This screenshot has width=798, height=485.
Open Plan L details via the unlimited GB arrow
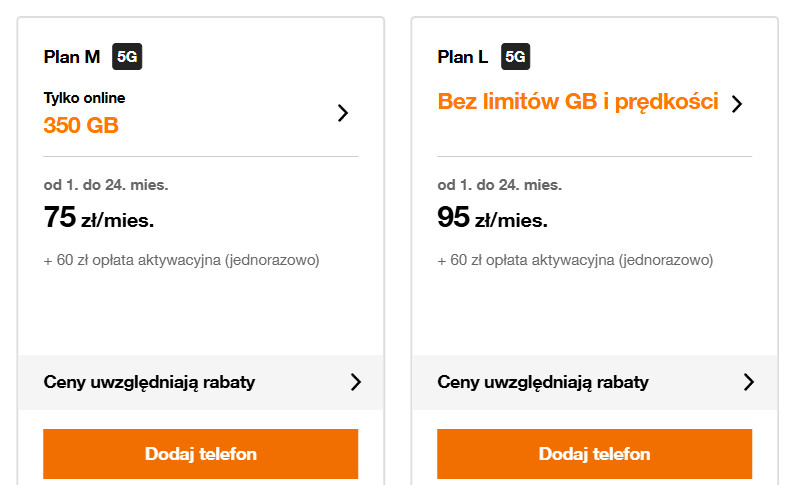click(737, 104)
